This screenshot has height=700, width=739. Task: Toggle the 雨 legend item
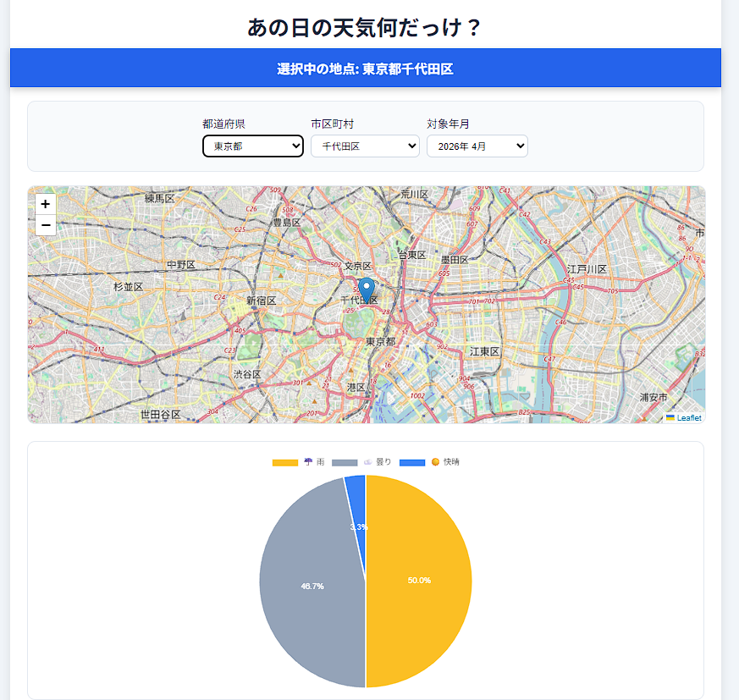(x=299, y=462)
